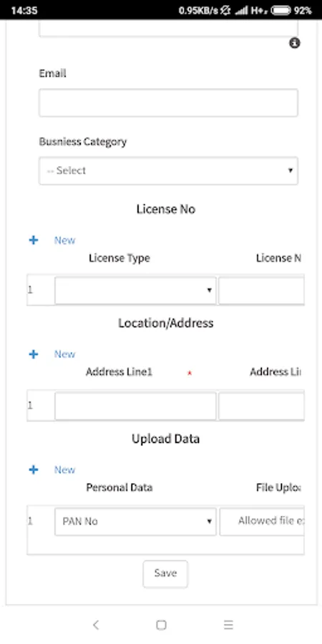Tap the info icon below the top field
This screenshot has width=322, height=644.
click(x=295, y=43)
